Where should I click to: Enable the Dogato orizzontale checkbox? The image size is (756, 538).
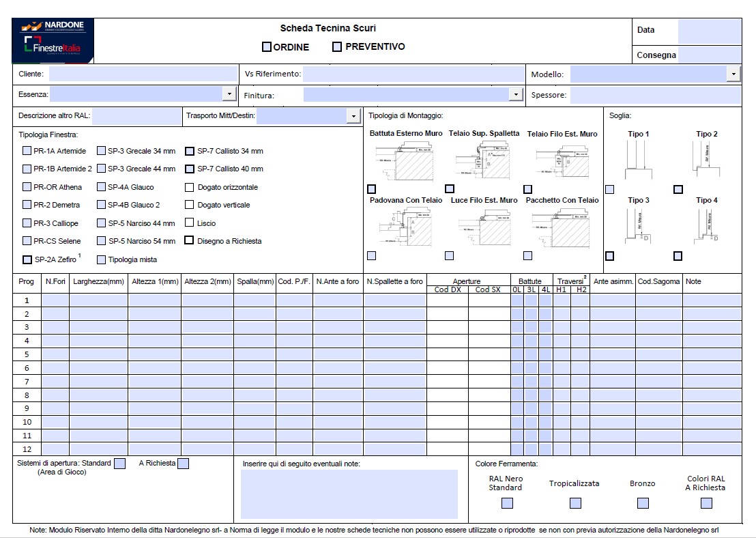190,187
